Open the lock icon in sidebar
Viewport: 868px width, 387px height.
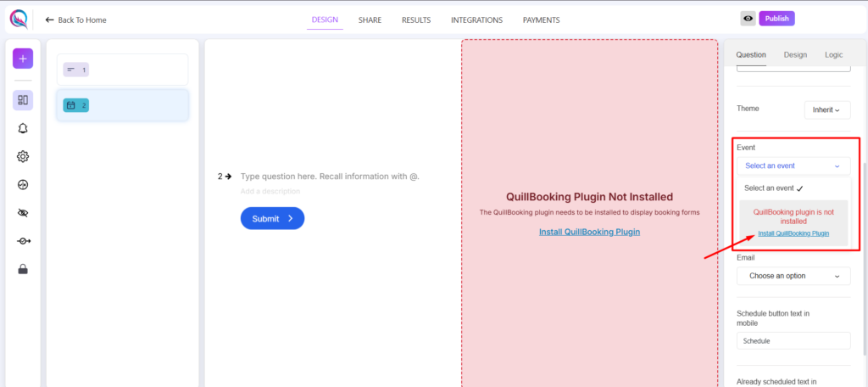(x=23, y=270)
